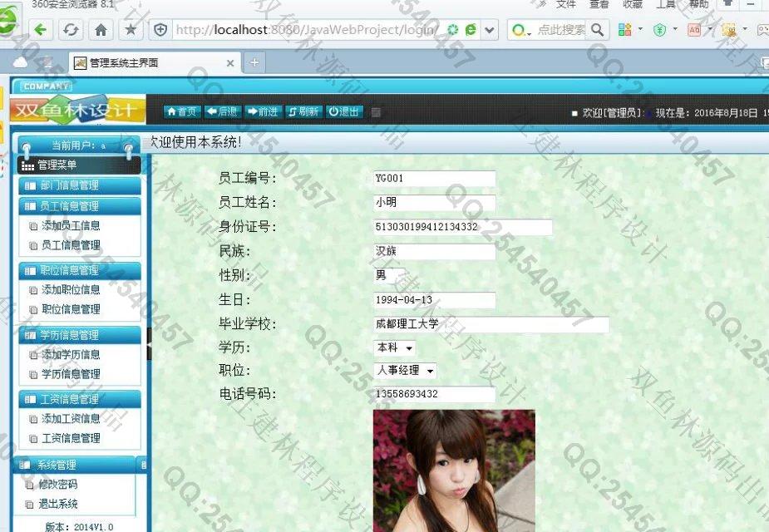Open 修改密码 link

tap(58, 485)
